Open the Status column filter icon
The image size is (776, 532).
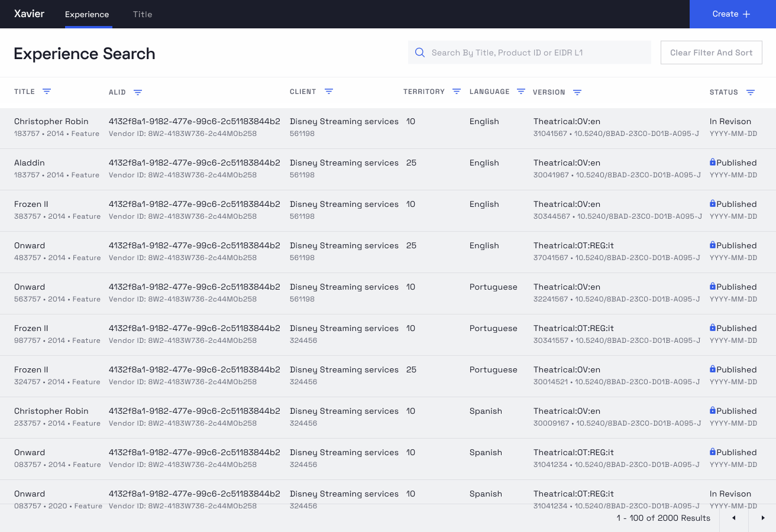751,92
